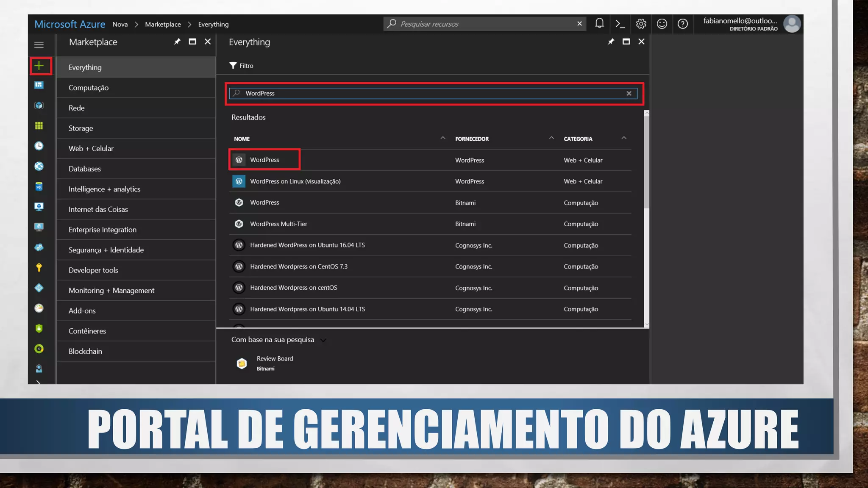Open the Resource groups cube icon

39,105
